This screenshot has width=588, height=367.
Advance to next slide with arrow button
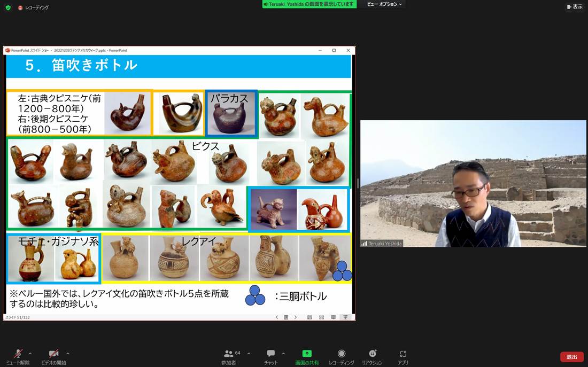(x=296, y=317)
